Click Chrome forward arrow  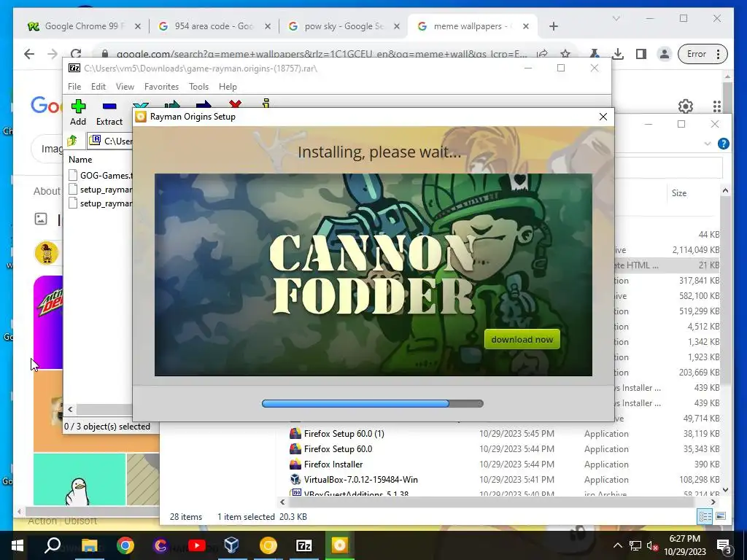(x=53, y=54)
